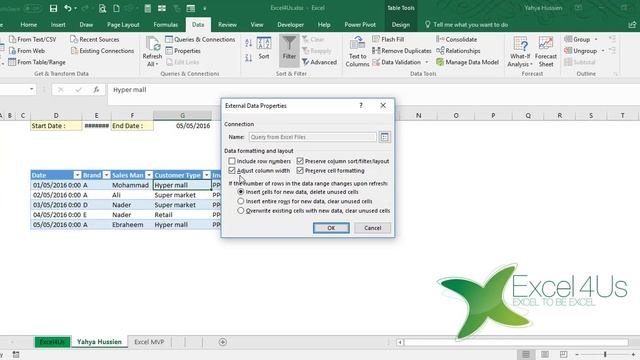Choose From Web data source
This screenshot has width=640, height=360.
(x=27, y=51)
